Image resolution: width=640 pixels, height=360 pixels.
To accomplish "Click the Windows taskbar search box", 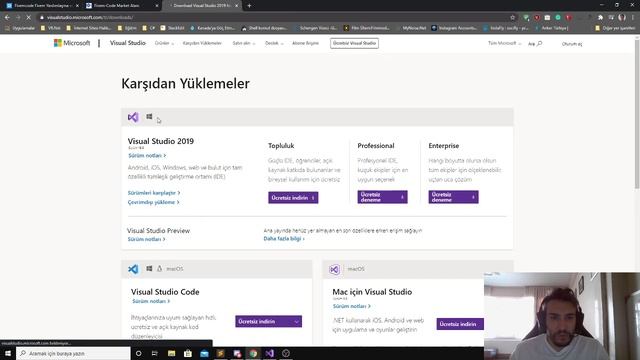I will pyautogui.click(x=73, y=353).
